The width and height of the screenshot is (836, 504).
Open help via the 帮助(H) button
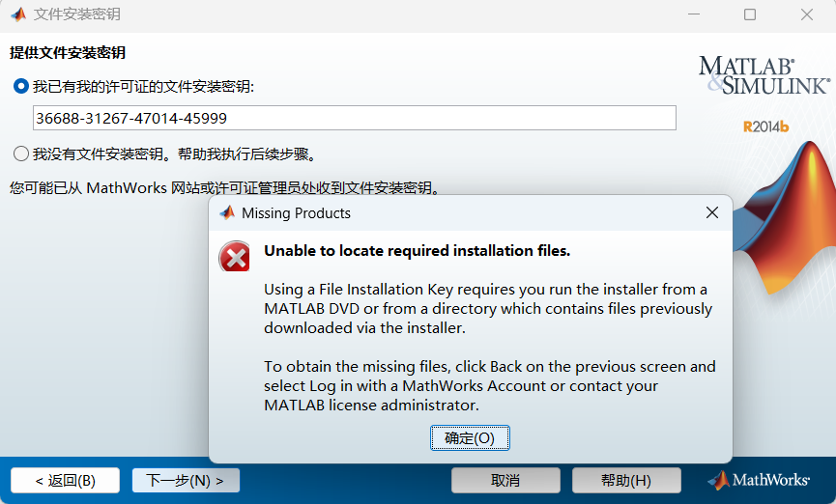point(626,480)
